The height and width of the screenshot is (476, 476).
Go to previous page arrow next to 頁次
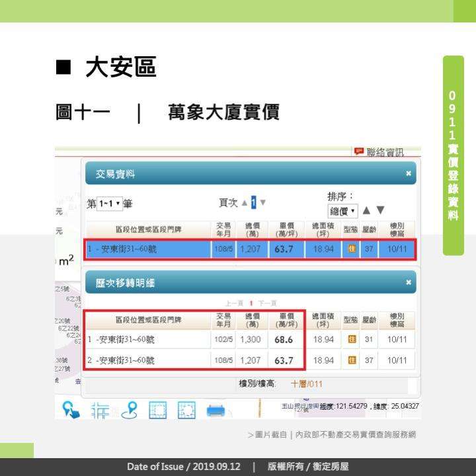click(245, 203)
